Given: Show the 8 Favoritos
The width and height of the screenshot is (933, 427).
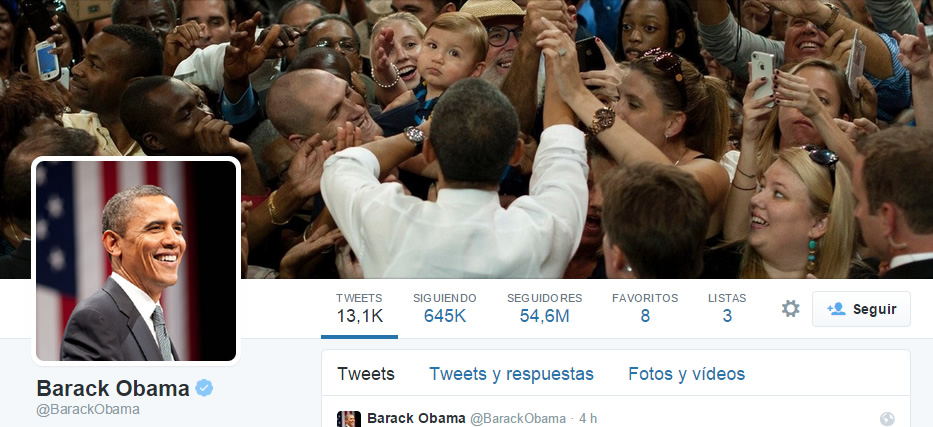Looking at the screenshot, I should click(645, 308).
